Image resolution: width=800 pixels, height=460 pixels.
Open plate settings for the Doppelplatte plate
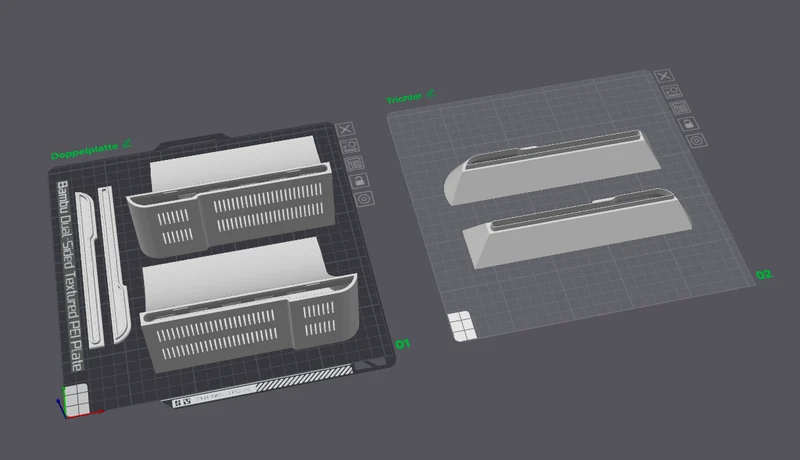tap(364, 198)
